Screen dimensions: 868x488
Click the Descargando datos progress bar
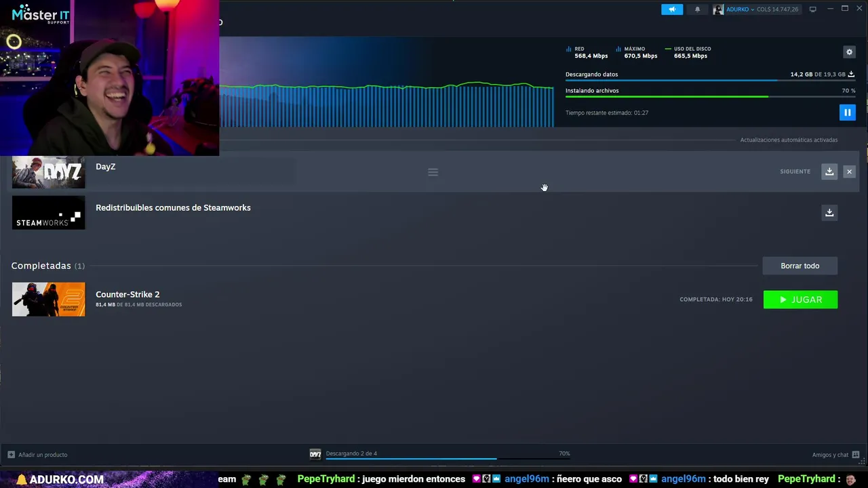coord(710,81)
